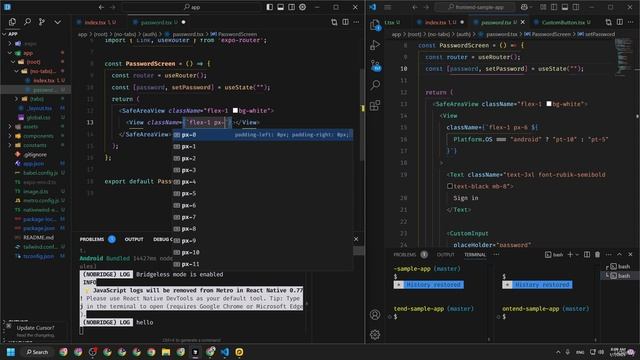
Task: Click Search on Windows taskbar
Action: pos(37,352)
